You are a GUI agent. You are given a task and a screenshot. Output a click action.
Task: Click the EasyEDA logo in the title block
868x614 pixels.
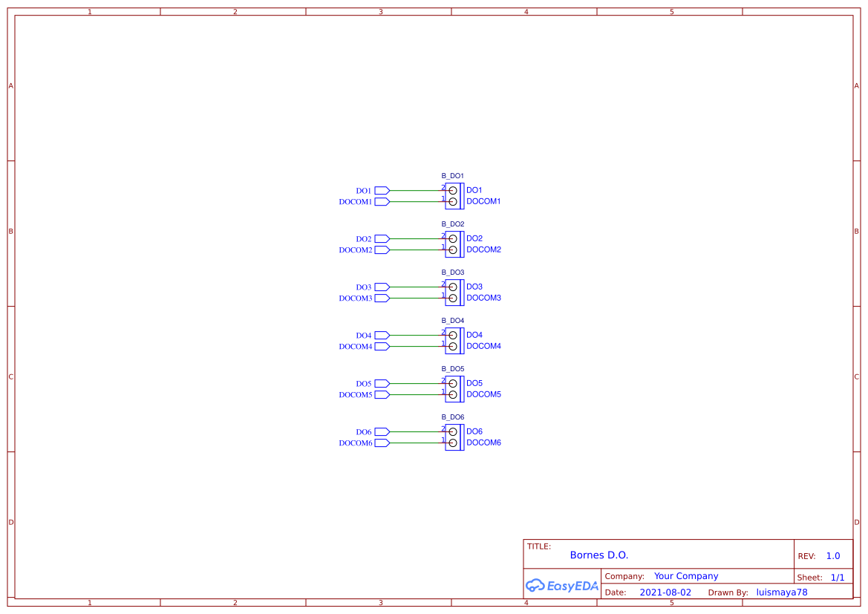[x=562, y=586]
